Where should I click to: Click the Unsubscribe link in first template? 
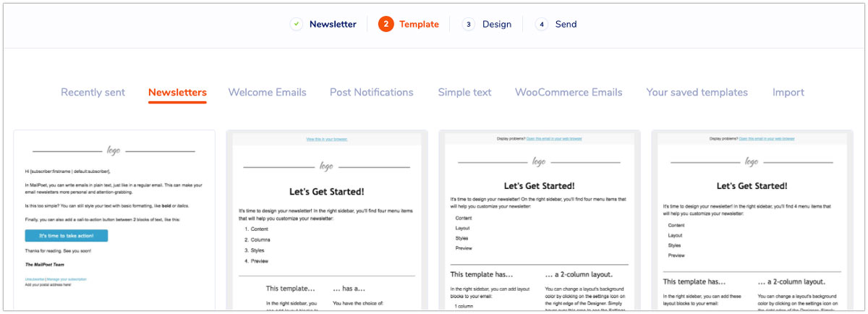point(34,279)
